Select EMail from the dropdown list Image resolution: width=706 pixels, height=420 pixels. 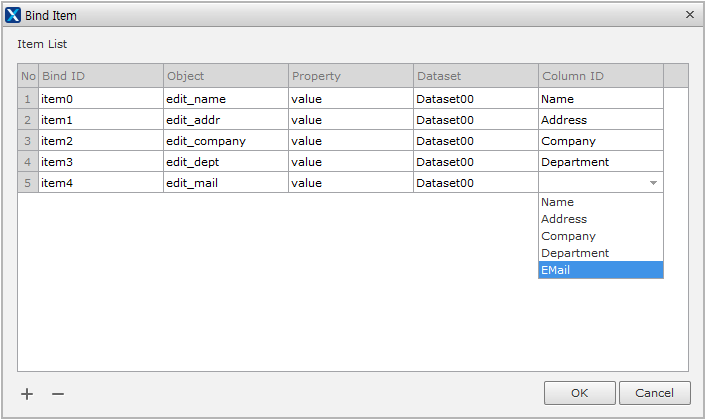click(x=600, y=270)
